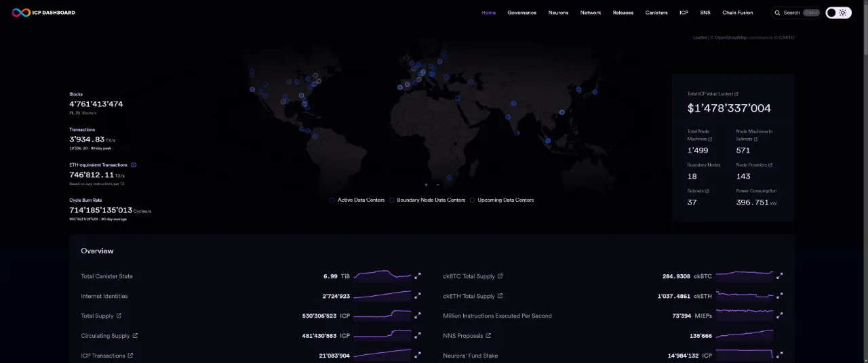Open external link icon for Node Providers

[770, 165]
